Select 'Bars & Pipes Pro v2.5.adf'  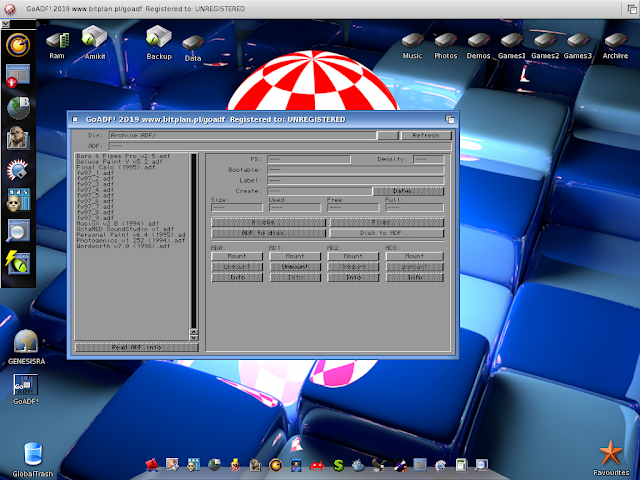[123, 156]
